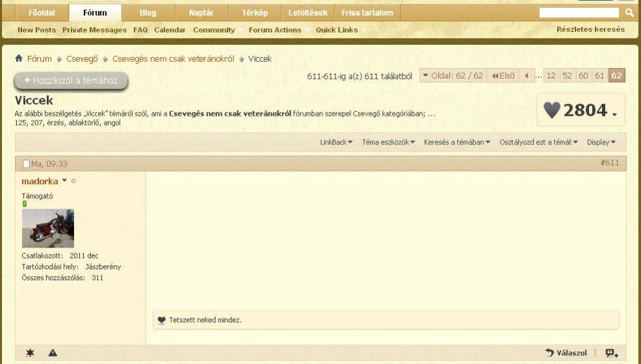Click the home icon in the breadcrumb

[x=19, y=59]
